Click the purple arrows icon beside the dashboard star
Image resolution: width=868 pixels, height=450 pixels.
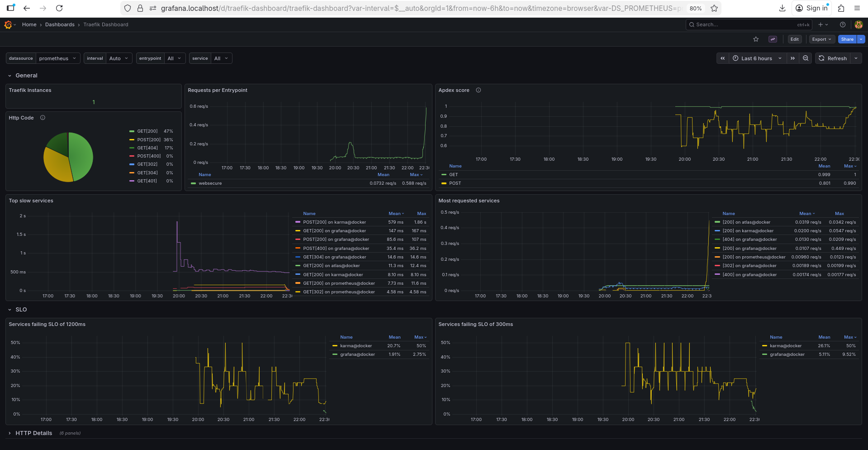point(773,39)
